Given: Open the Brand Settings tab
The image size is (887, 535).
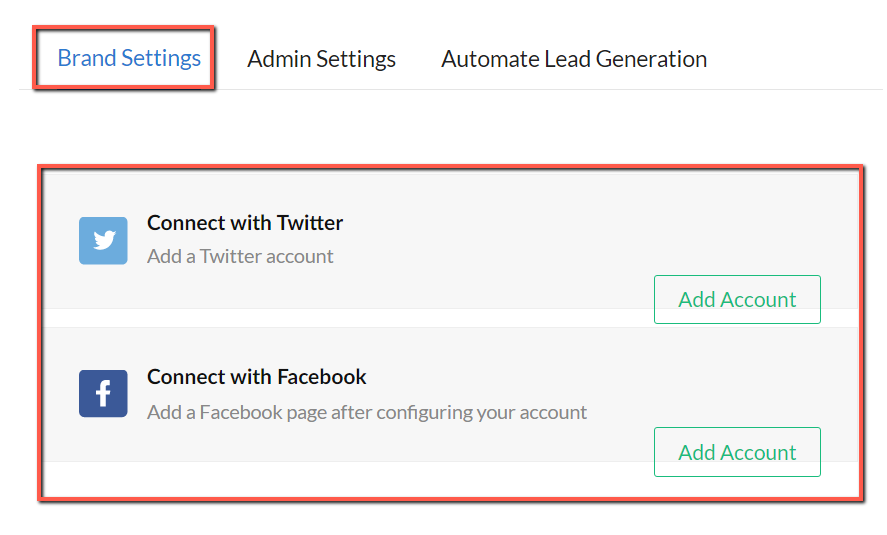Looking at the screenshot, I should click(129, 58).
